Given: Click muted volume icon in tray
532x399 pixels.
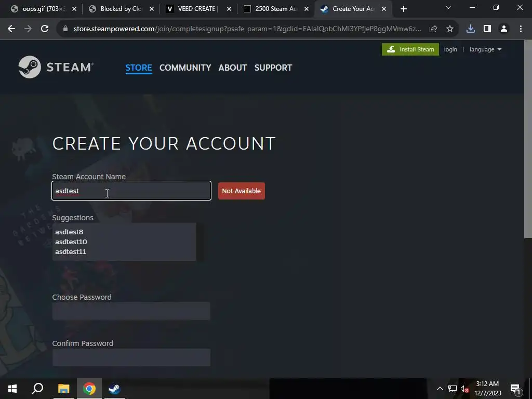Looking at the screenshot, I should 464,389.
